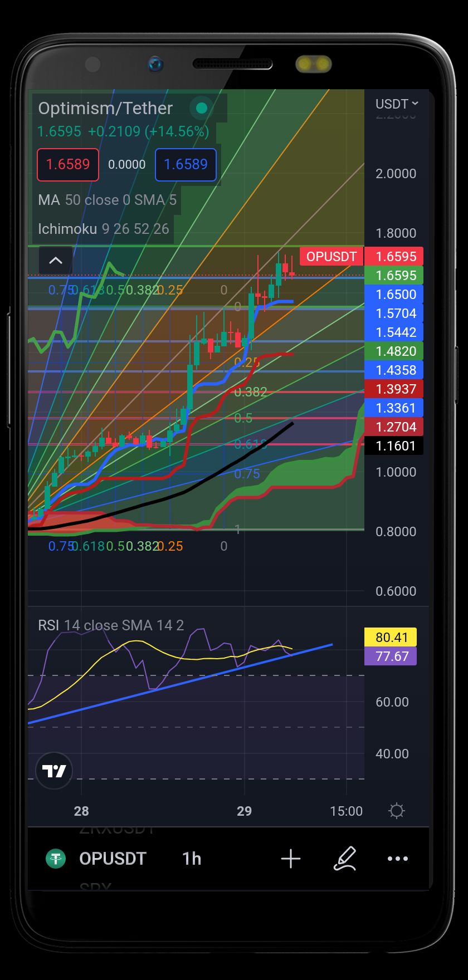Click the blue buy price 1.6589
Image resolution: width=468 pixels, height=980 pixels.
click(186, 164)
